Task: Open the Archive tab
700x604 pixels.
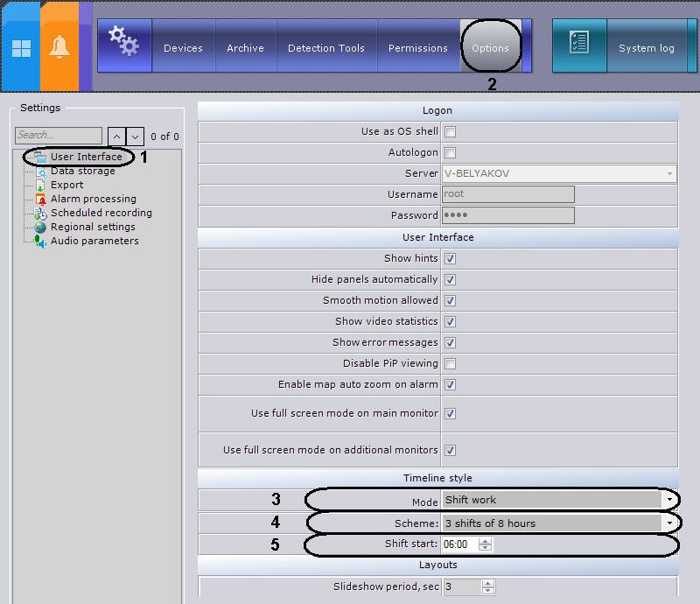Action: 245,48
